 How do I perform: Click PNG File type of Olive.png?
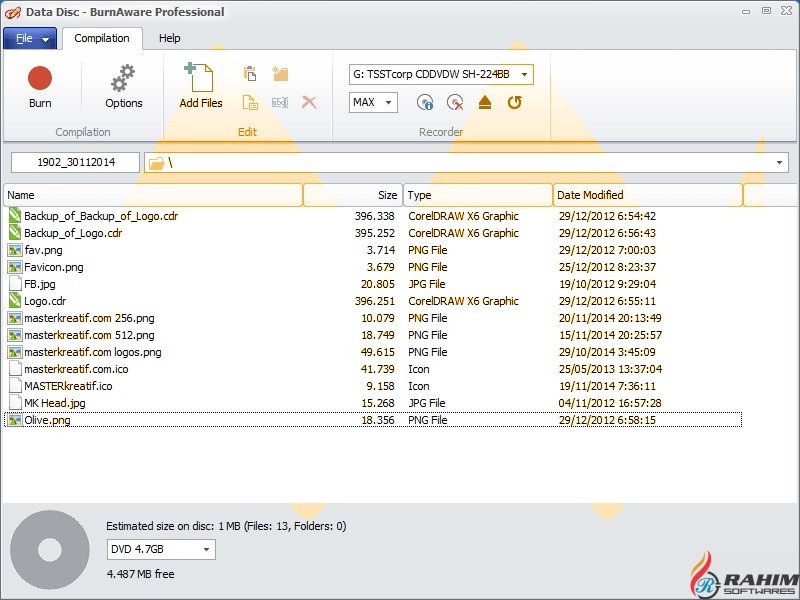pos(428,420)
